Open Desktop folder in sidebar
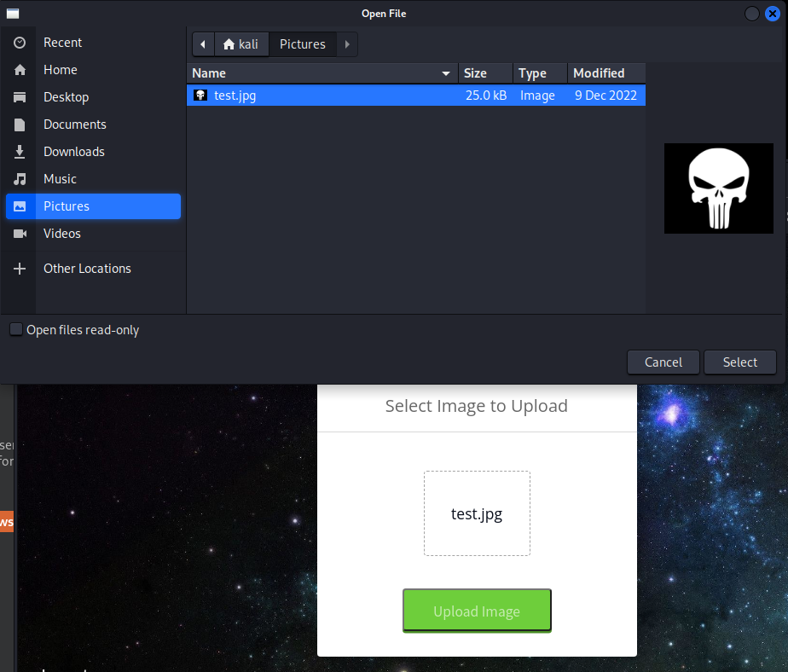 pos(94,97)
